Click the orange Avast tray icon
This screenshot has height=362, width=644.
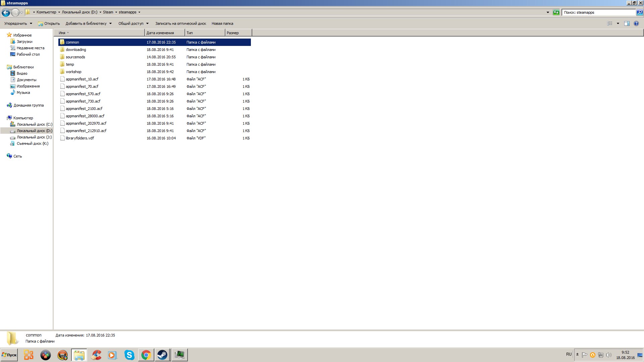[593, 355]
